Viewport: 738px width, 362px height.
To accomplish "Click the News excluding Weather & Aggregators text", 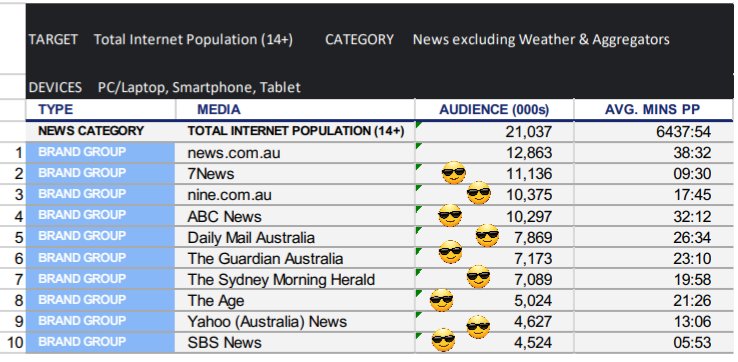I will pyautogui.click(x=541, y=40).
